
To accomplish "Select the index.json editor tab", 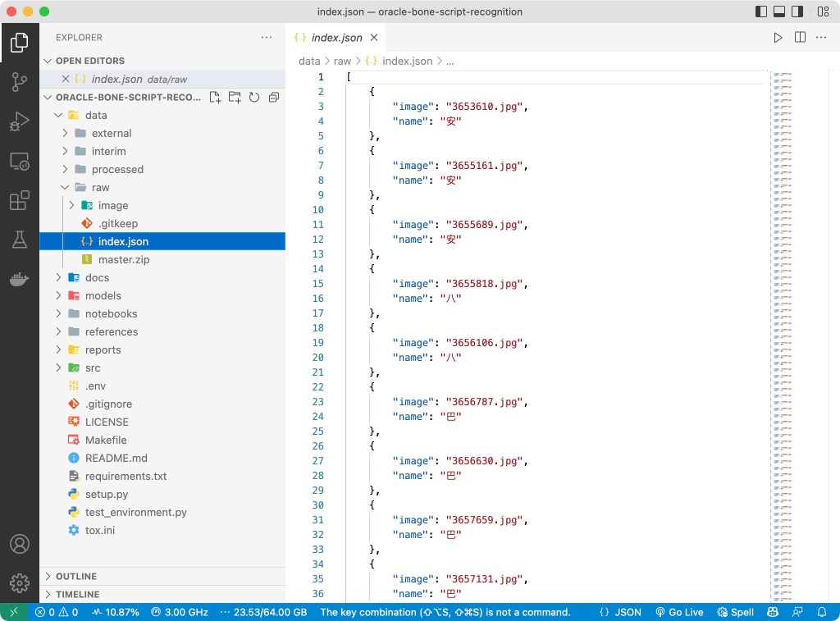I will pyautogui.click(x=336, y=38).
